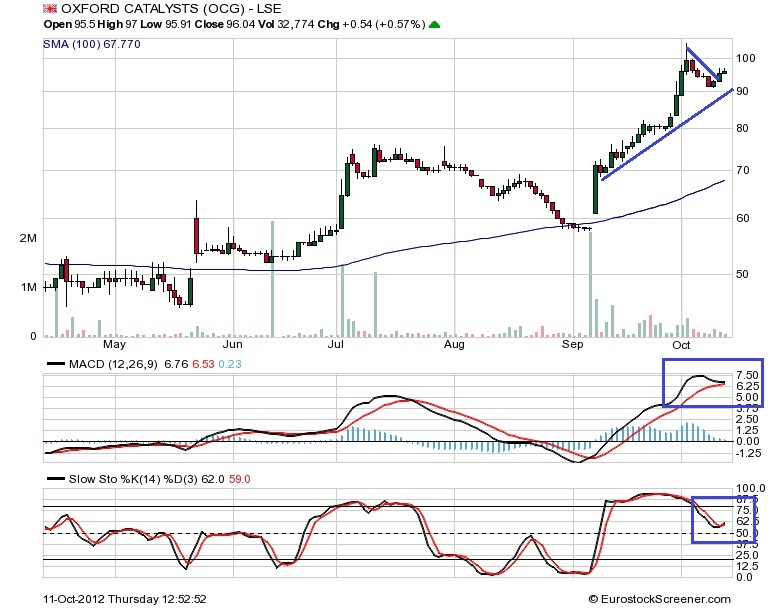Click the SMA (100) 67.770 label

92,44
